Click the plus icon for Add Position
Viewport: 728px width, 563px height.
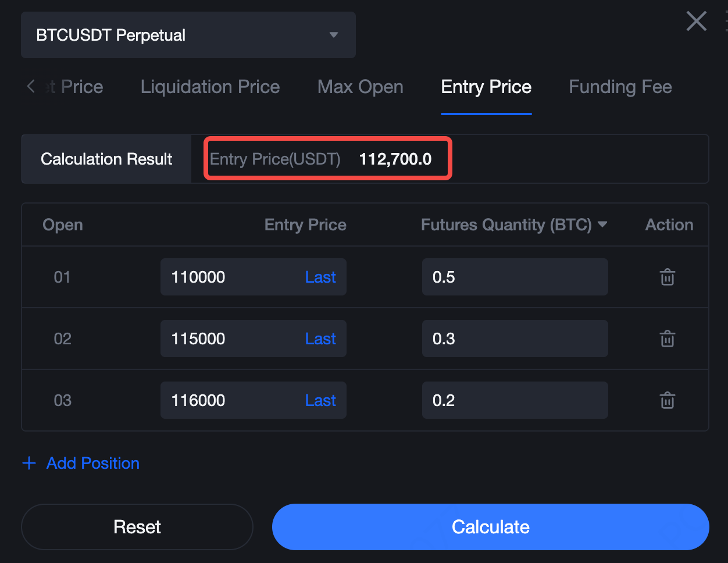point(29,463)
